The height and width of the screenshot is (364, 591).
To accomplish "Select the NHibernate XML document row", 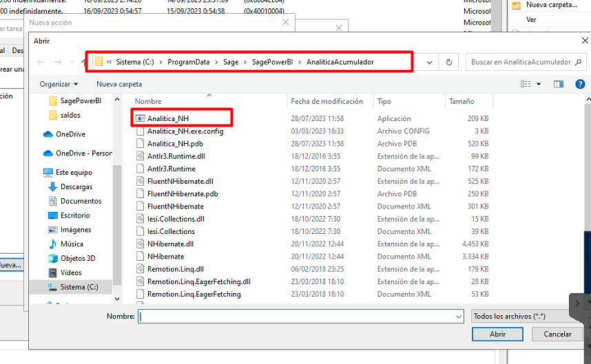I will [x=312, y=257].
